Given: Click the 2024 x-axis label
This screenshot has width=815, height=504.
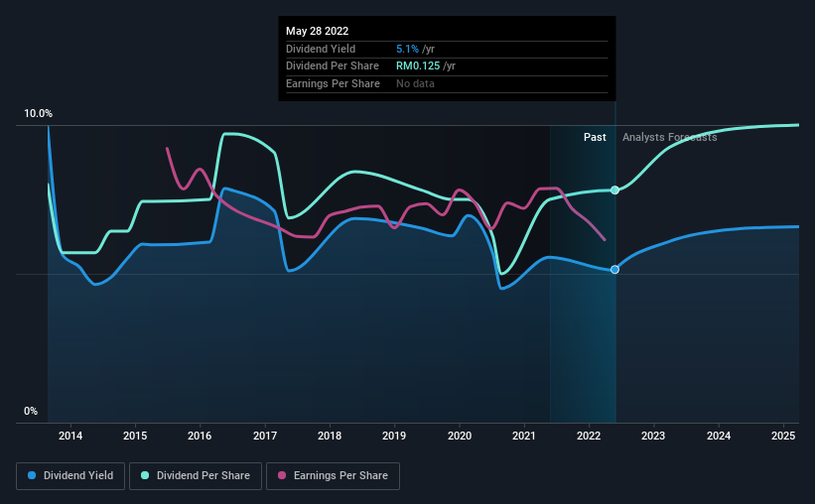Looking at the screenshot, I should tap(719, 436).
